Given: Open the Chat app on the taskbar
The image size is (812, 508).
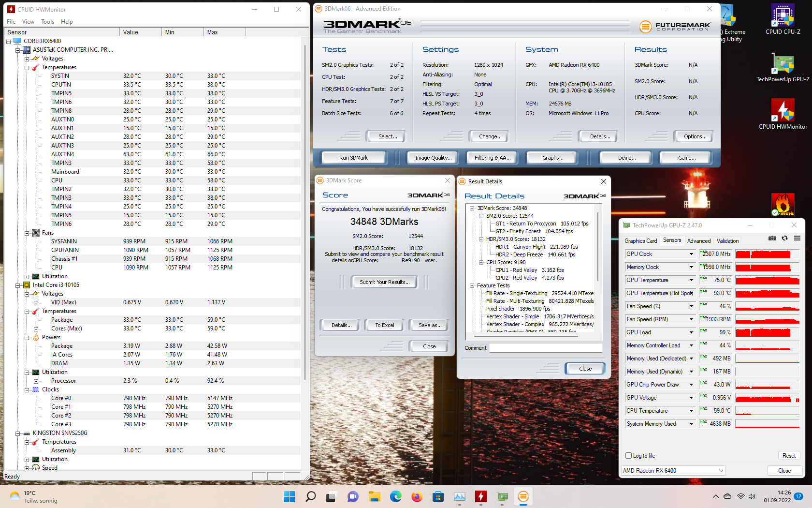Looking at the screenshot, I should click(353, 496).
